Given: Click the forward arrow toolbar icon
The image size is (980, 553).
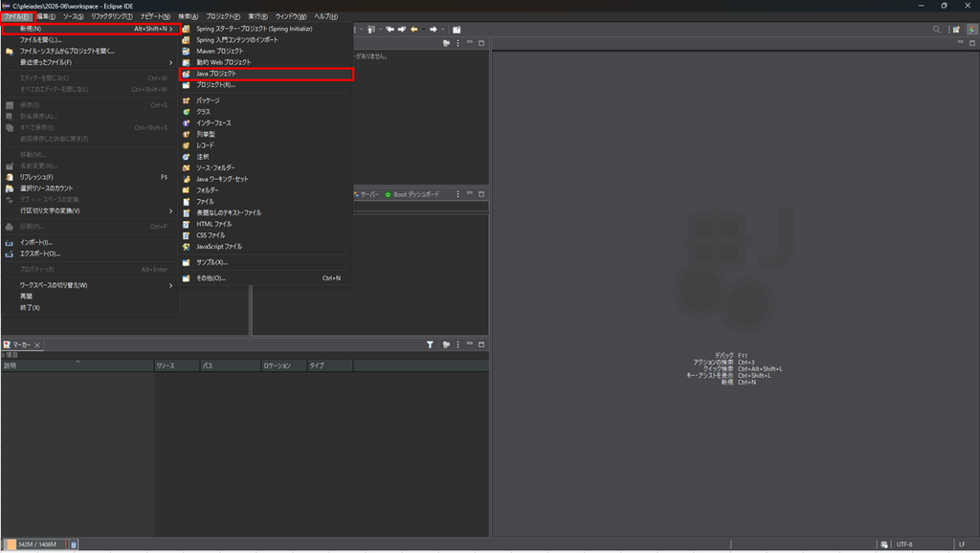Looking at the screenshot, I should (x=434, y=30).
